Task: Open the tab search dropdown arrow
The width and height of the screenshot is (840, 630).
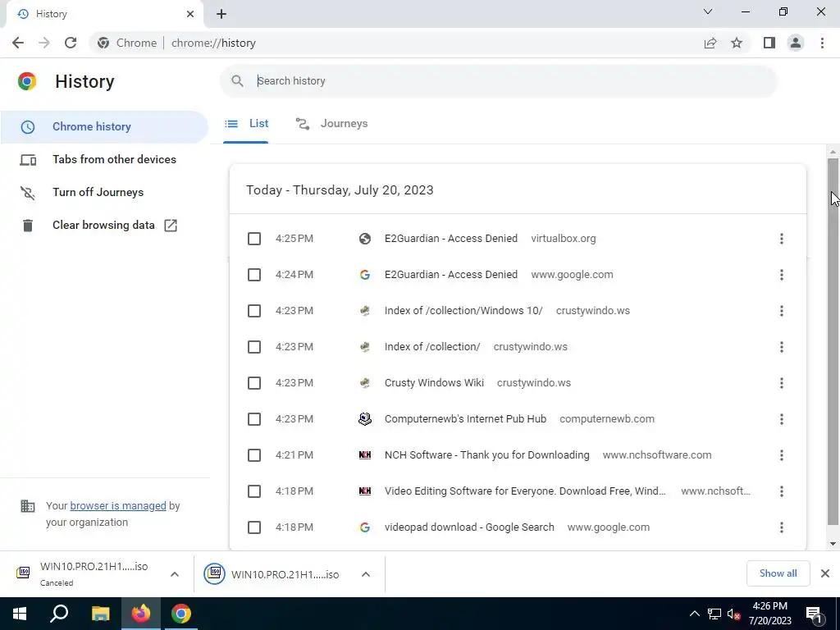Action: pyautogui.click(x=708, y=11)
